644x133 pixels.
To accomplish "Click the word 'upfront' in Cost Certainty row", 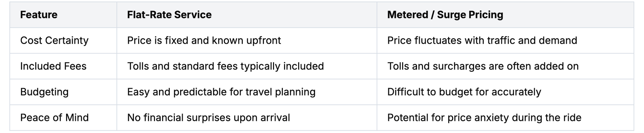I will click(264, 41).
